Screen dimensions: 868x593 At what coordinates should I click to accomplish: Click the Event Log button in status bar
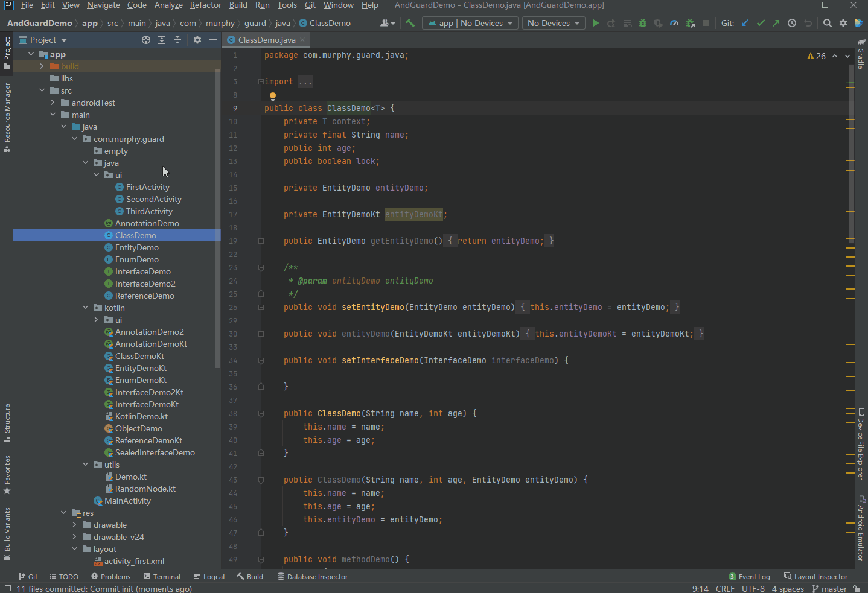click(x=749, y=577)
